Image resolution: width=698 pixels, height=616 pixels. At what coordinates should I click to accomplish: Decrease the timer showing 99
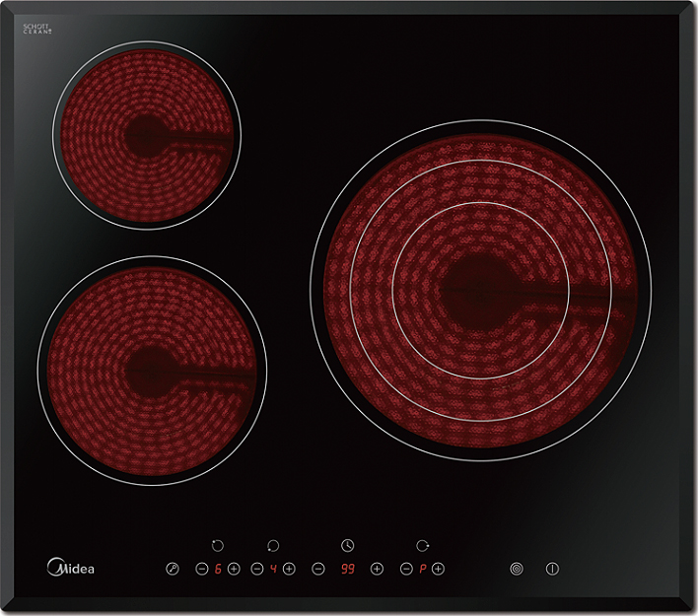point(318,569)
